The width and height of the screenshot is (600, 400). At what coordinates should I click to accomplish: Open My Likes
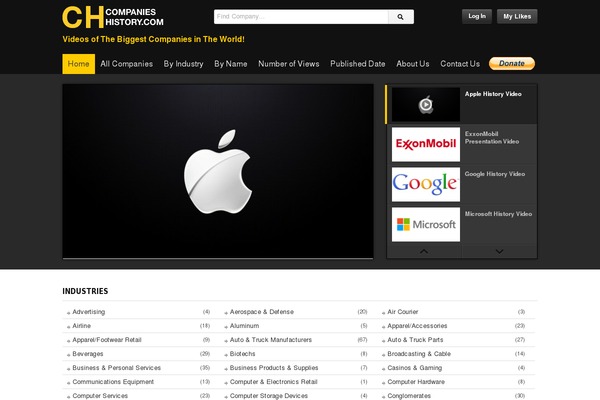(x=517, y=16)
